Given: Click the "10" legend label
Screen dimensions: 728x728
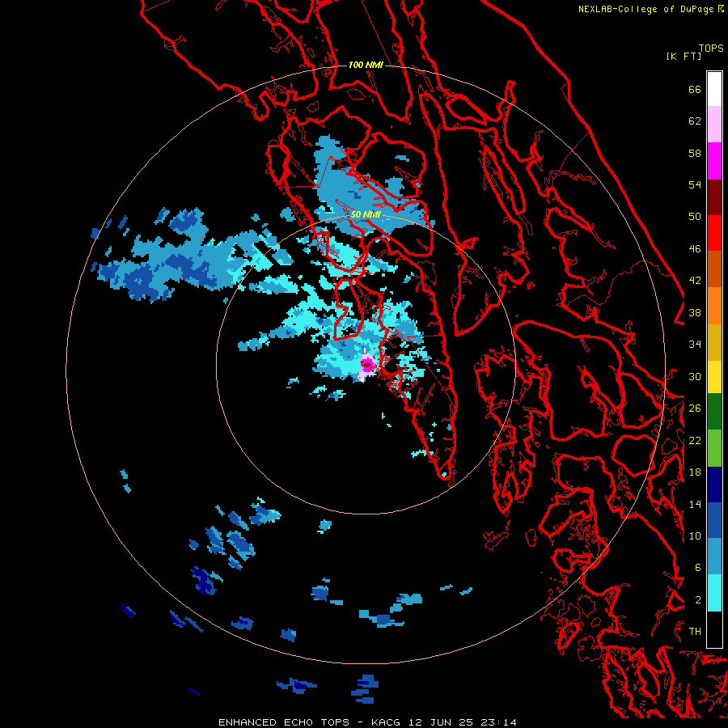Looking at the screenshot, I should [x=695, y=535].
